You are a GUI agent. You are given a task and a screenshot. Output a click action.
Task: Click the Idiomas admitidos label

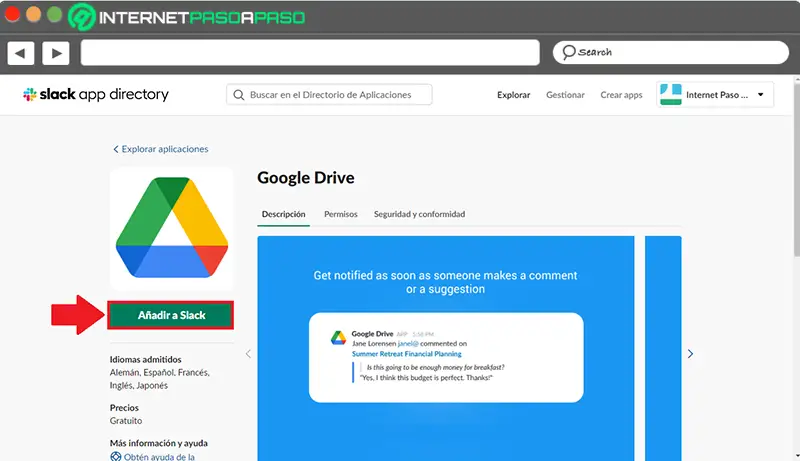145,360
